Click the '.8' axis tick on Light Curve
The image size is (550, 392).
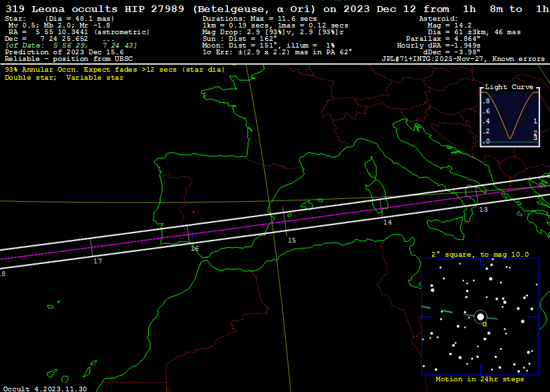pos(486,102)
